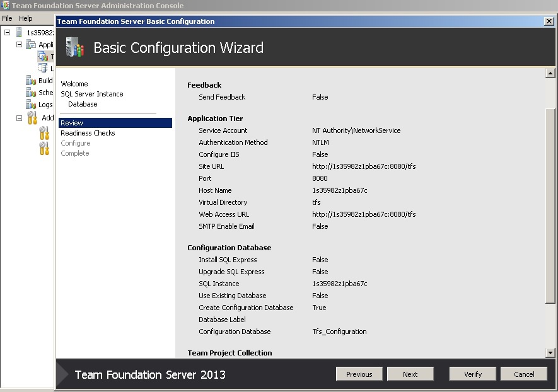This screenshot has height=392, width=558.
Task: Click the Host Name value
Action: pyautogui.click(x=339, y=191)
